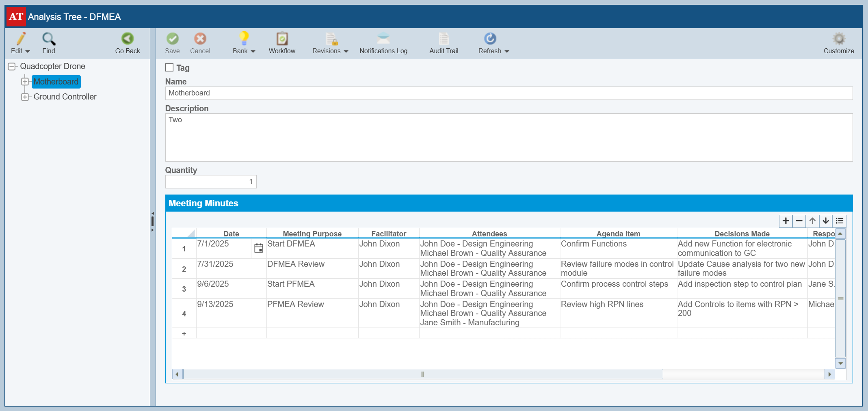Click the horizontal scrollbar thumb
The width and height of the screenshot is (868, 411).
click(x=423, y=374)
